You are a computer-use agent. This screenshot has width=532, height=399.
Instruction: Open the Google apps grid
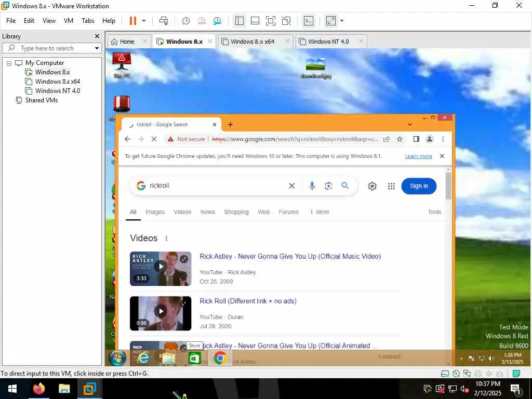[391, 186]
